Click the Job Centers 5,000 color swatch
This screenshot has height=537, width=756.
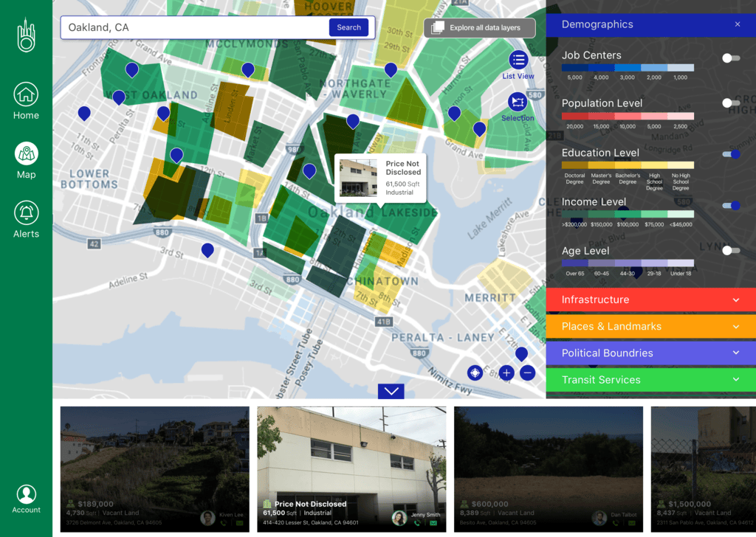point(574,68)
